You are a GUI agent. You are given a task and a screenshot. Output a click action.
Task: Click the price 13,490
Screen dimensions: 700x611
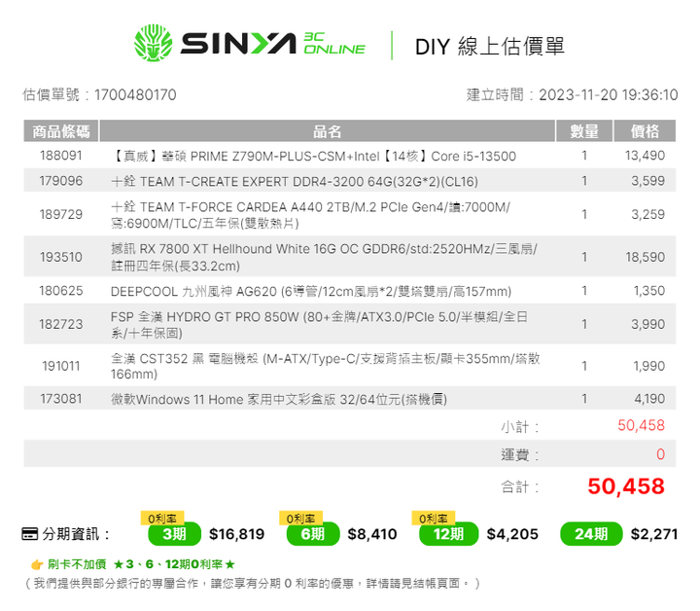[x=645, y=156]
